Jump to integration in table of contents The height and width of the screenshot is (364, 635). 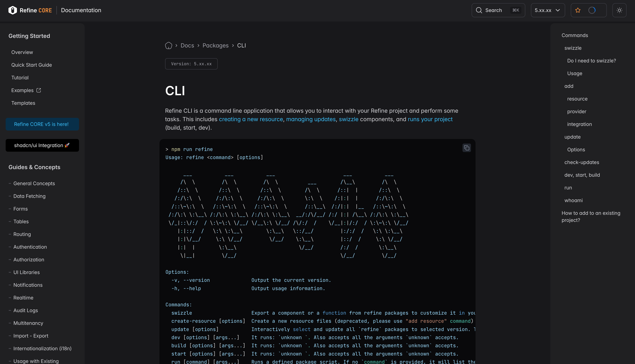click(579, 124)
